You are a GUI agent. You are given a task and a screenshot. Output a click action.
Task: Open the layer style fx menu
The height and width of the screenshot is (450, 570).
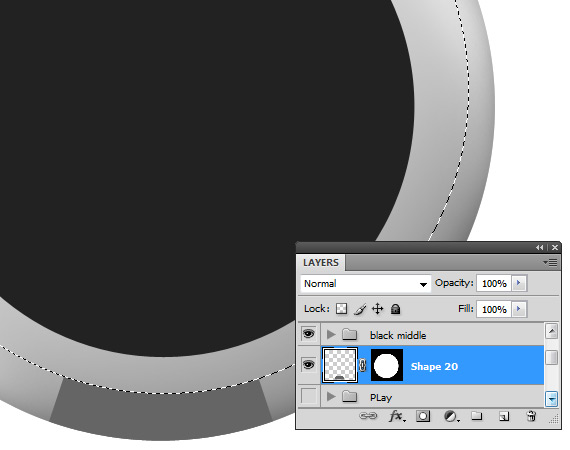(x=396, y=416)
